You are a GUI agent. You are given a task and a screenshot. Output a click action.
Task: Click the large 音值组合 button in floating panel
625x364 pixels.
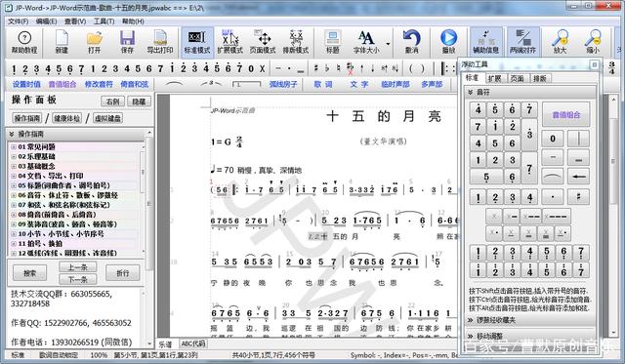tap(566, 115)
